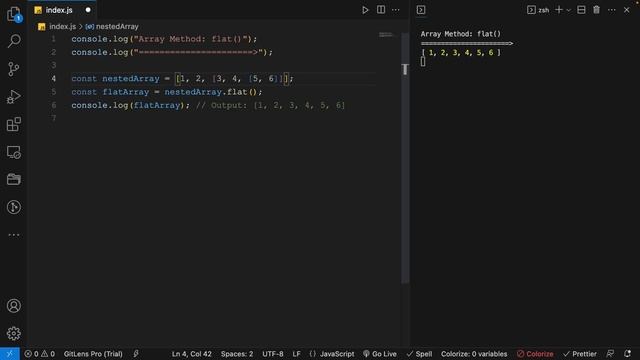Open Remote Explorer view

tap(14, 152)
